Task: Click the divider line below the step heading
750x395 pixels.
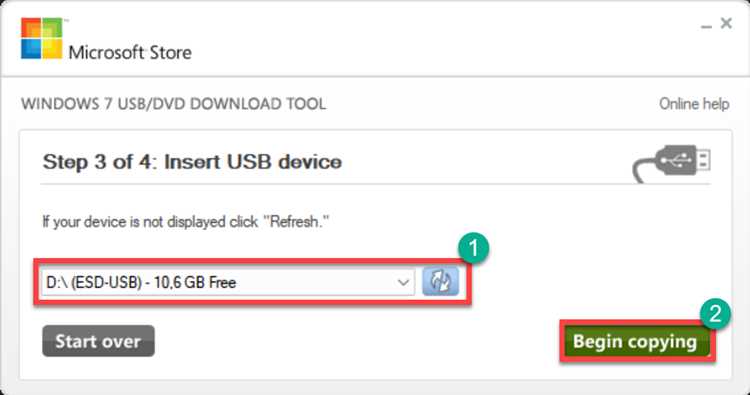Action: 375,184
